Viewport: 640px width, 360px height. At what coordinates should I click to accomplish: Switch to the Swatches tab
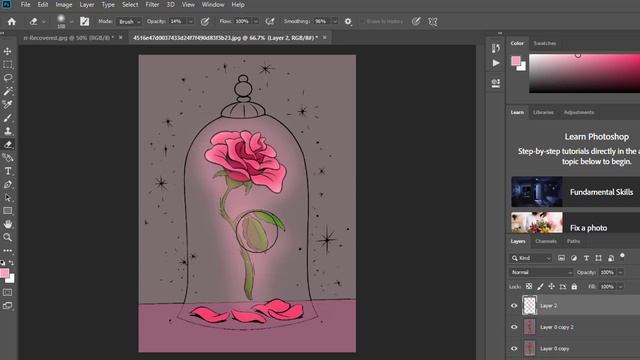point(544,43)
